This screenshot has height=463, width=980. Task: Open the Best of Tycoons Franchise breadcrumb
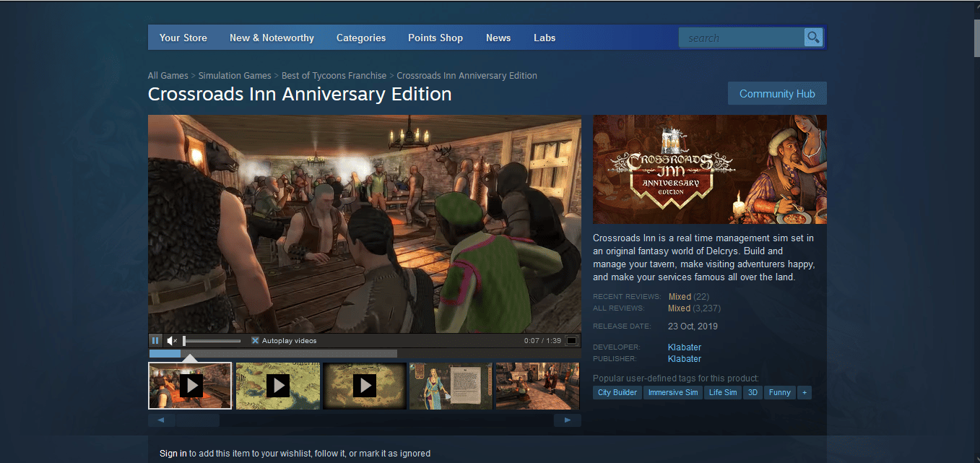pos(334,76)
